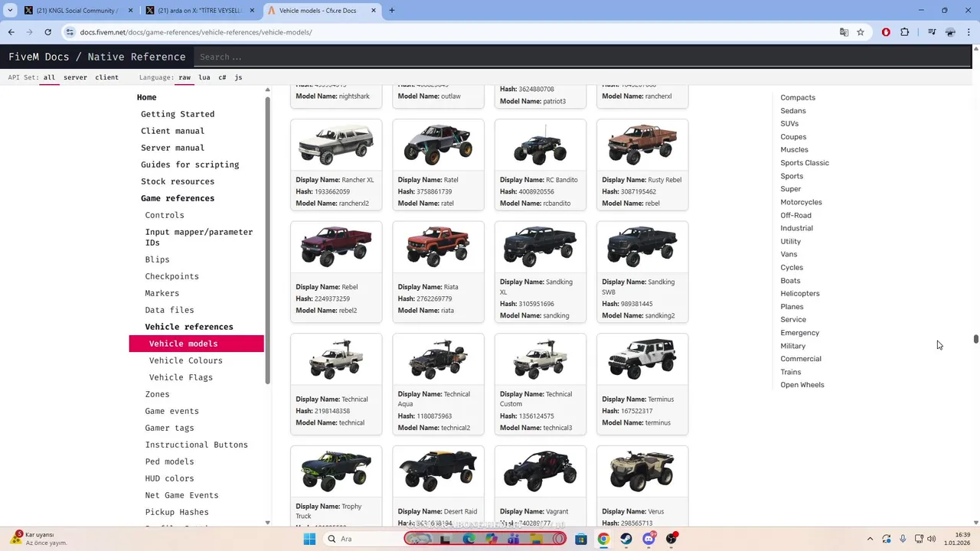This screenshot has height=551, width=980.
Task: Set API Set filter to all
Action: click(49, 77)
